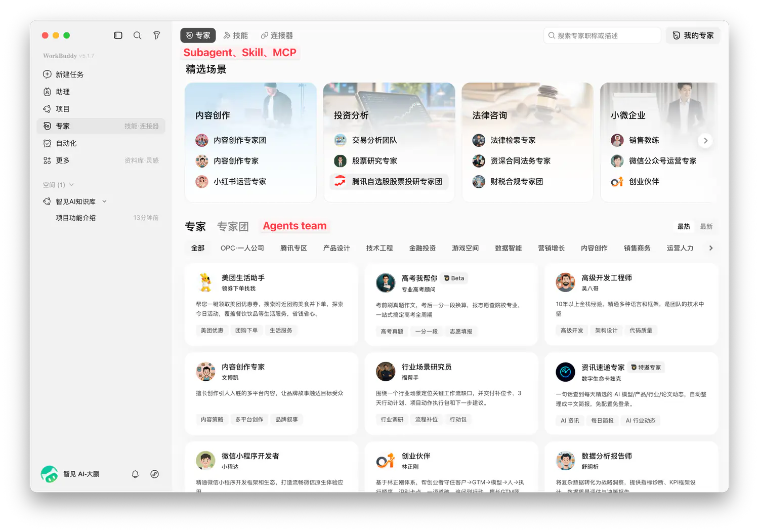Click the 创业伙伴 icon in 小微企业 card
This screenshot has width=759, height=532.
coord(617,182)
